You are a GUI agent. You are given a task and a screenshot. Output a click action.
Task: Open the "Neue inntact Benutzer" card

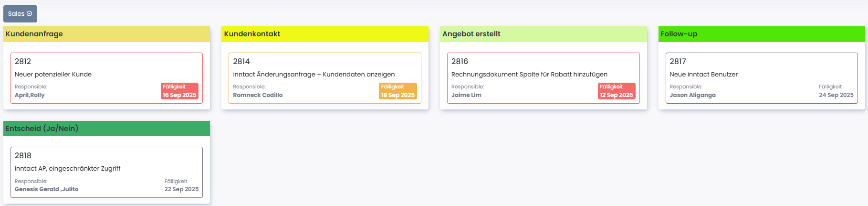[703, 74]
